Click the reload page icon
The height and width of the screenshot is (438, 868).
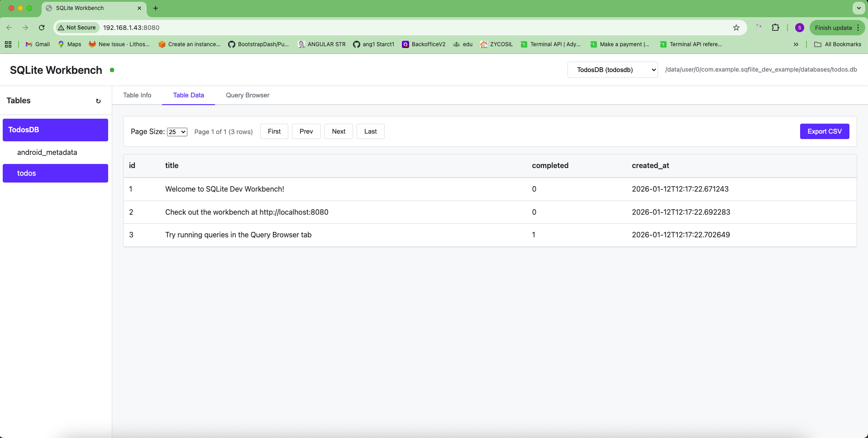42,28
